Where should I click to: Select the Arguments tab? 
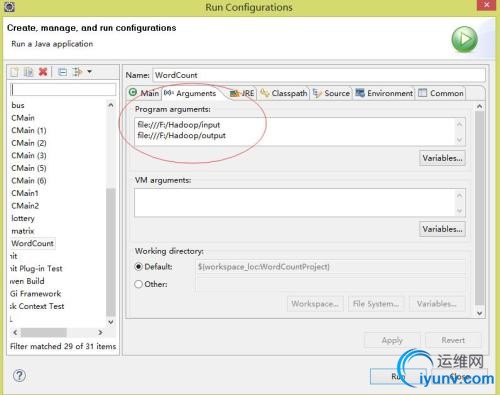(190, 93)
